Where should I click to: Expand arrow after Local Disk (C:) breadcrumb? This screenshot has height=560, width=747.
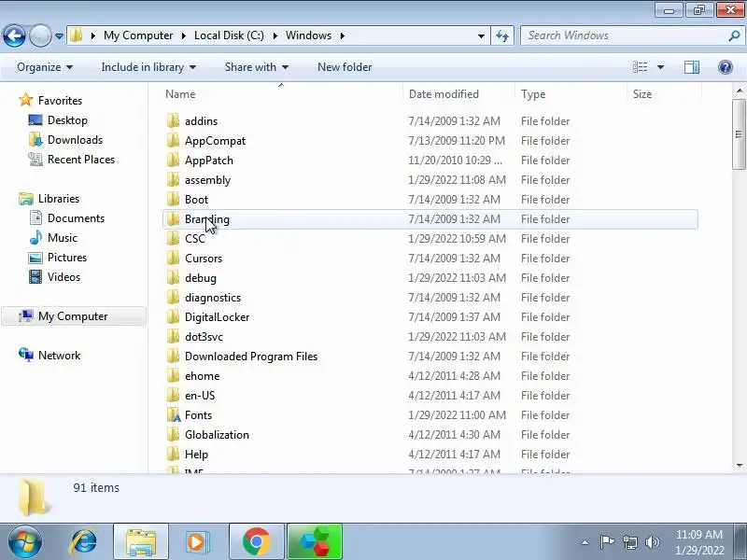[x=275, y=35]
